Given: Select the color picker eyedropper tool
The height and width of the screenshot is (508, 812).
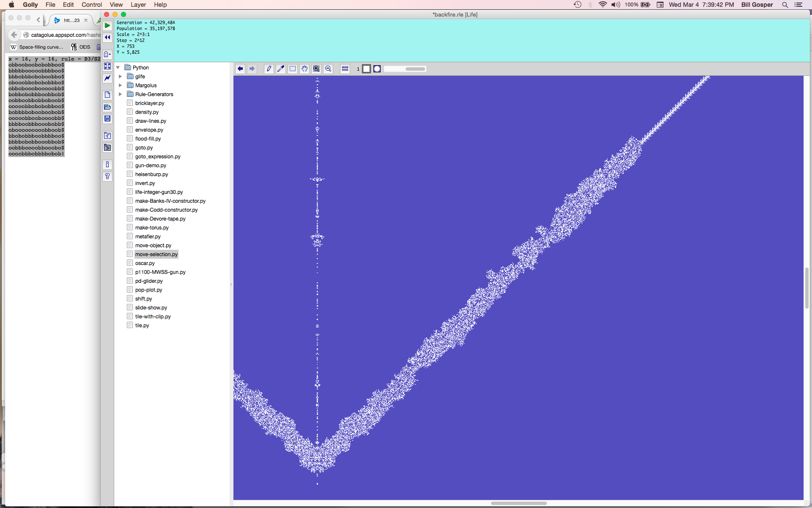Looking at the screenshot, I should point(281,69).
